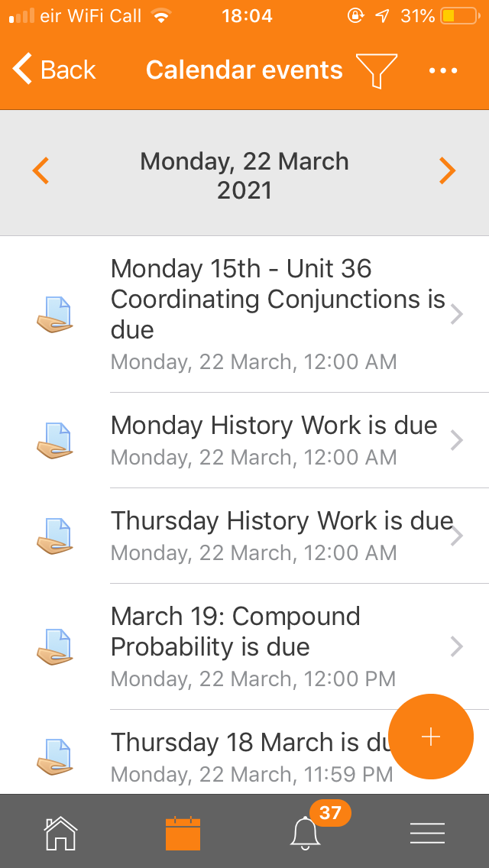The width and height of the screenshot is (489, 868).
Task: Tap the Monday, 22 March 2021 date header
Action: [x=244, y=176]
